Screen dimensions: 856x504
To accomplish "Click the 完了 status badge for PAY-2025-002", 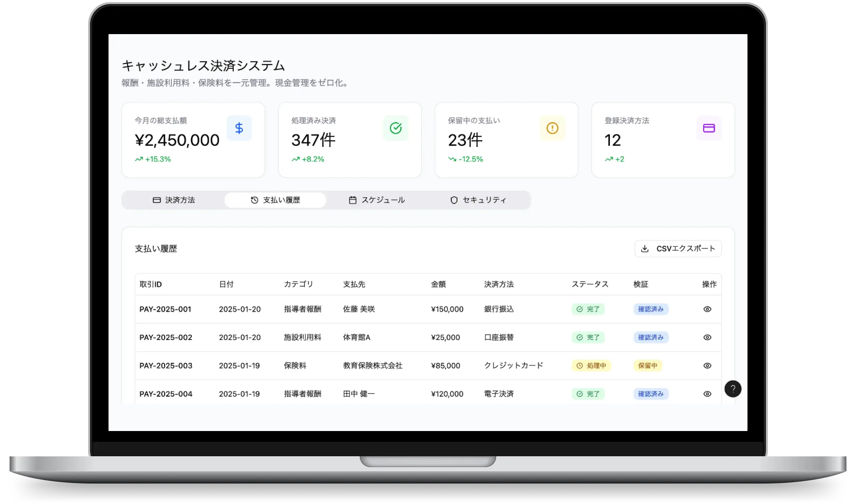I will click(x=588, y=338).
